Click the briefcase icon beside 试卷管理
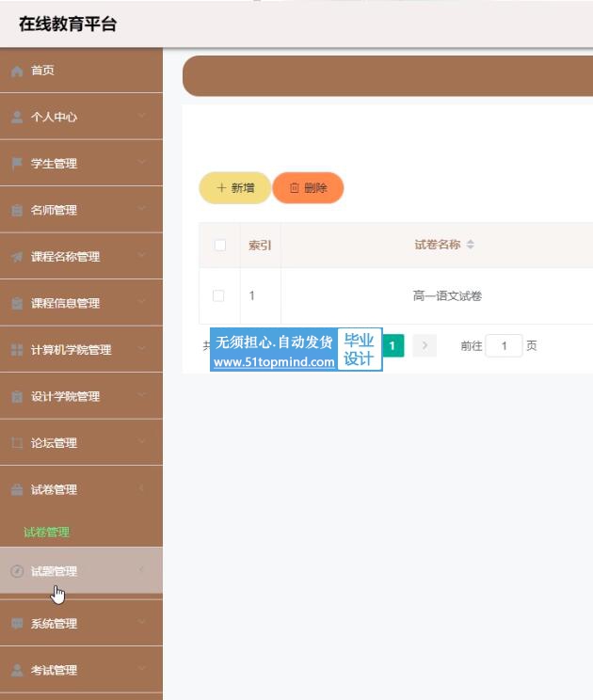 tap(17, 490)
